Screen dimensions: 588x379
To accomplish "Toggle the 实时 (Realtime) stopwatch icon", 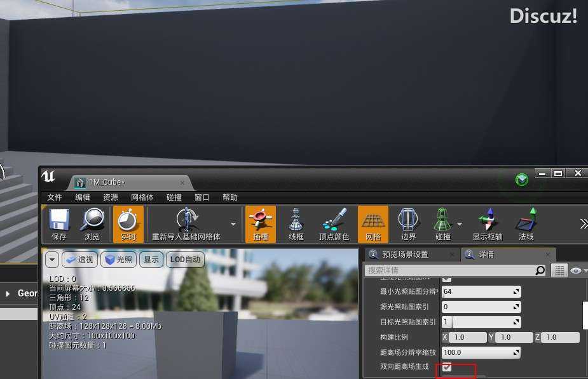I will point(128,220).
